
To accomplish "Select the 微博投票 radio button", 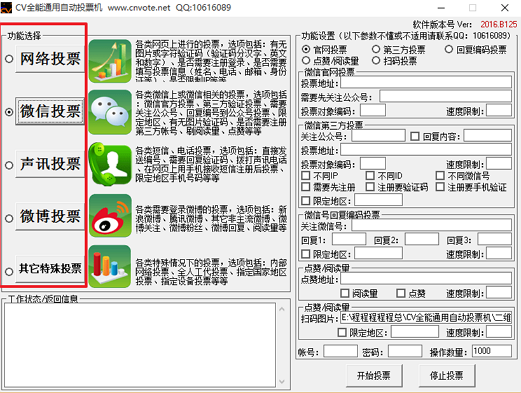I will click(x=9, y=218).
